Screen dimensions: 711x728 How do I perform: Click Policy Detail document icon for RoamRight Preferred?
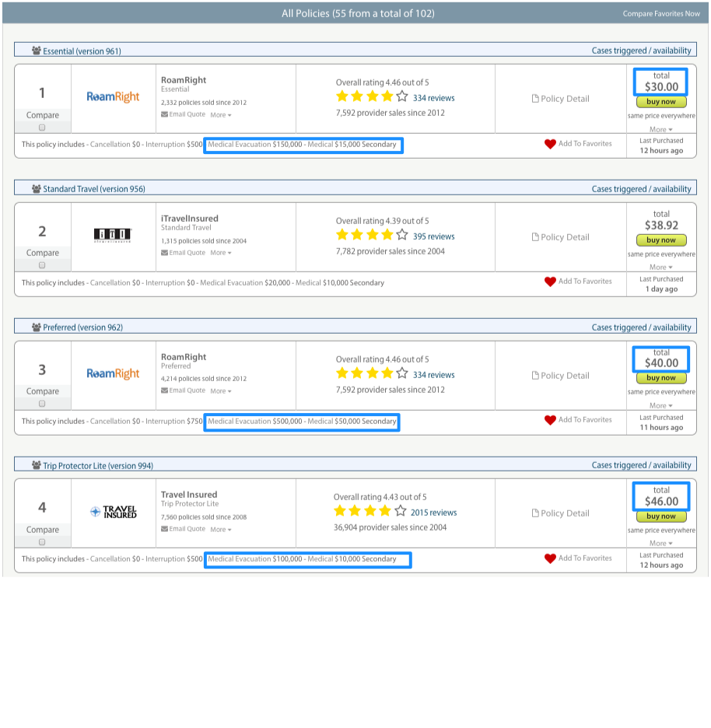[x=534, y=376]
